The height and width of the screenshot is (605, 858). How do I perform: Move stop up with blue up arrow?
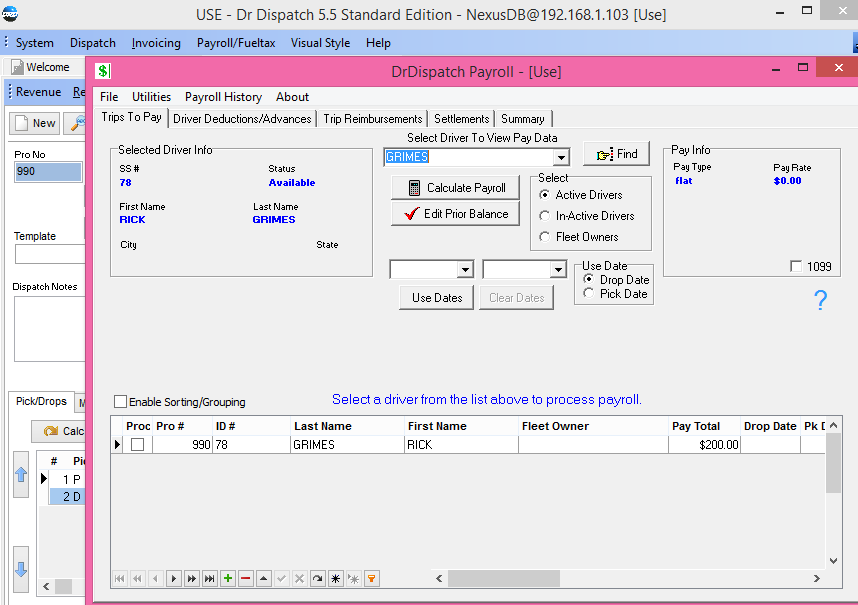click(x=21, y=474)
